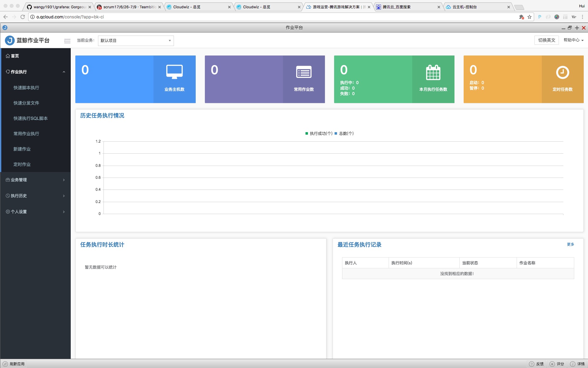
Task: Click the calendar icon on 本月执行任务数 card
Action: [x=433, y=72]
